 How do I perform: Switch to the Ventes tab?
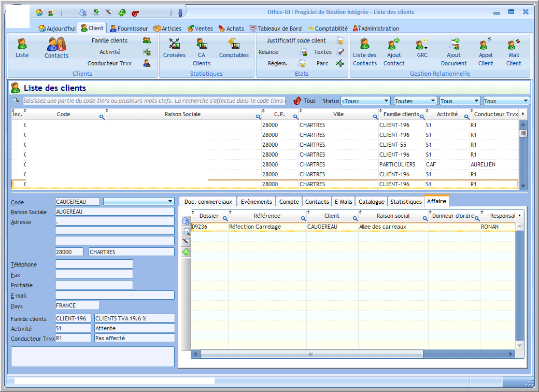[x=200, y=29]
